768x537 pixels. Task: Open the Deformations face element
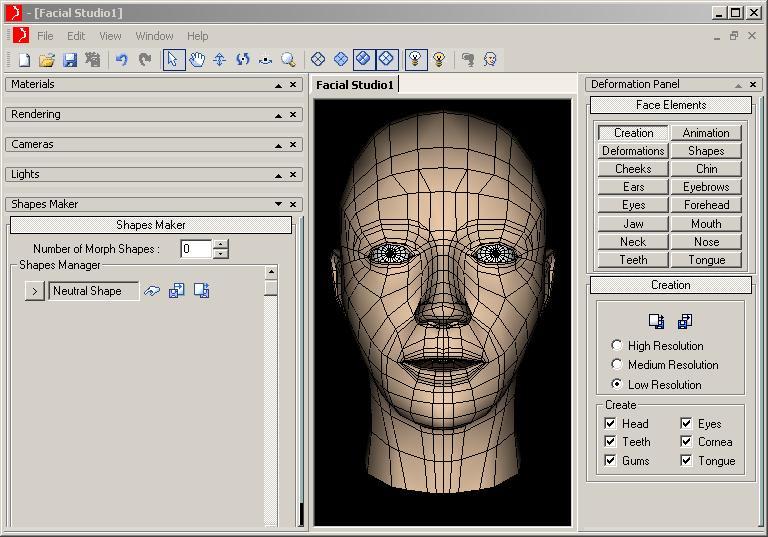click(633, 151)
